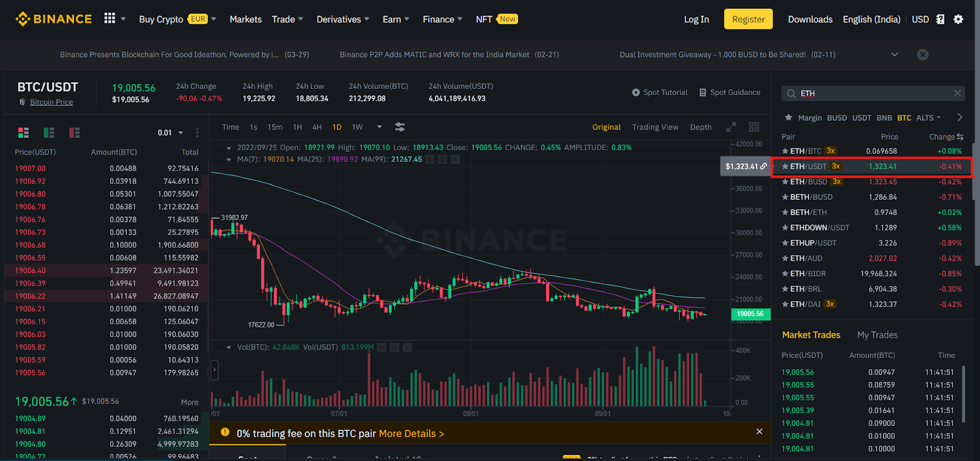Open the help center question-mark icon

(x=940, y=19)
